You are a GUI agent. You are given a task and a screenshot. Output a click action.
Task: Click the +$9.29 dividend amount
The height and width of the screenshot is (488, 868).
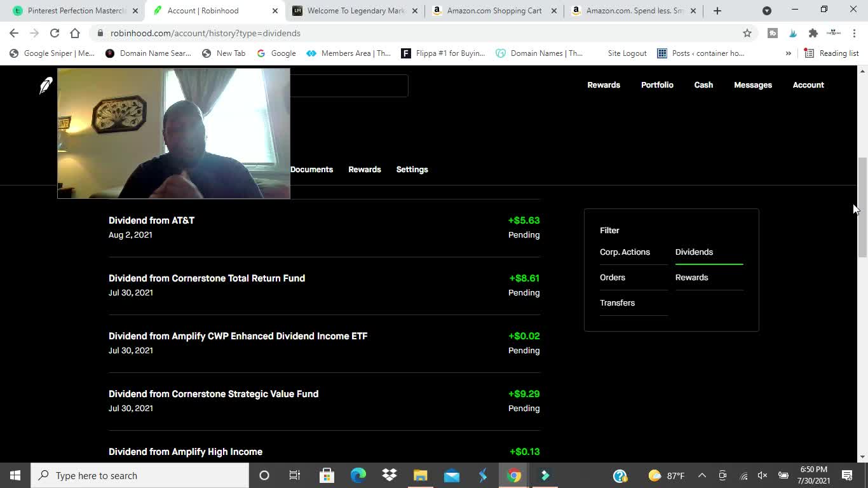point(524,394)
